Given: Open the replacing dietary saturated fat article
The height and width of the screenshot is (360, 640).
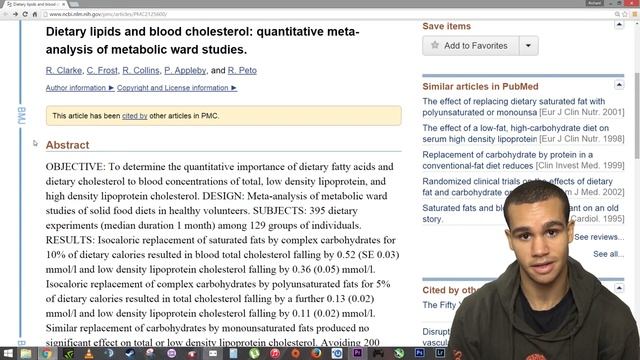Looking at the screenshot, I should (x=513, y=107).
